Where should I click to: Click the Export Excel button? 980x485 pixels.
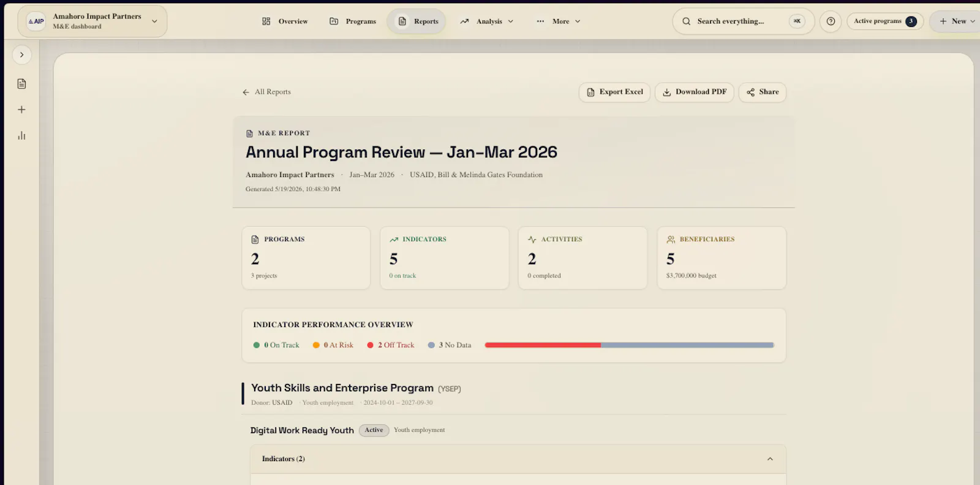[614, 92]
